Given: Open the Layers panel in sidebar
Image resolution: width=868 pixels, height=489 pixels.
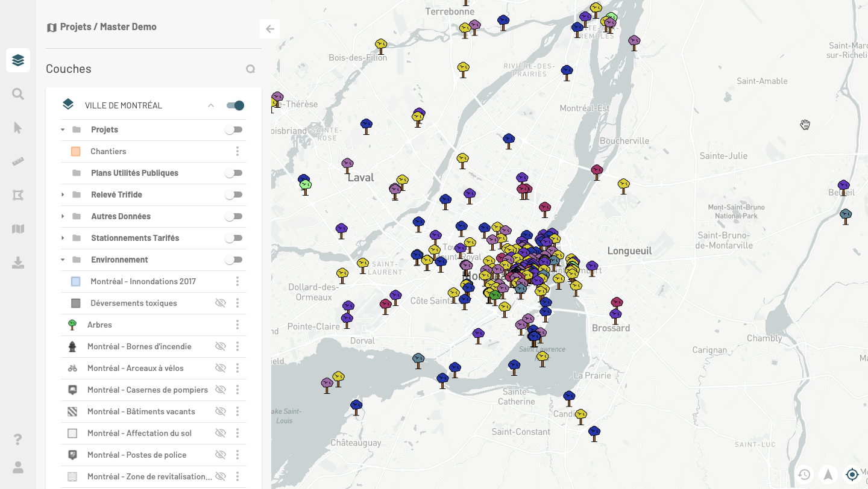Looking at the screenshot, I should (18, 60).
